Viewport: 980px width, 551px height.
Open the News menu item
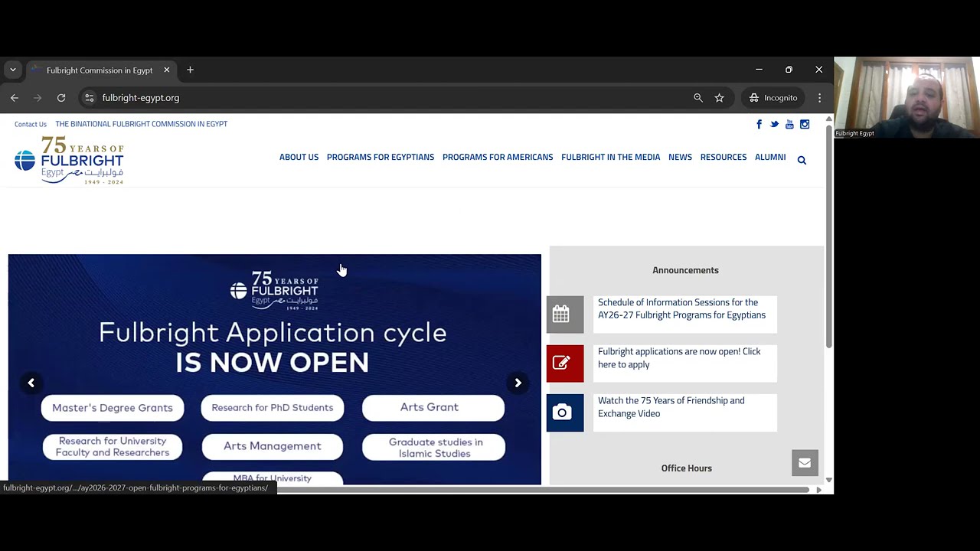tap(680, 157)
